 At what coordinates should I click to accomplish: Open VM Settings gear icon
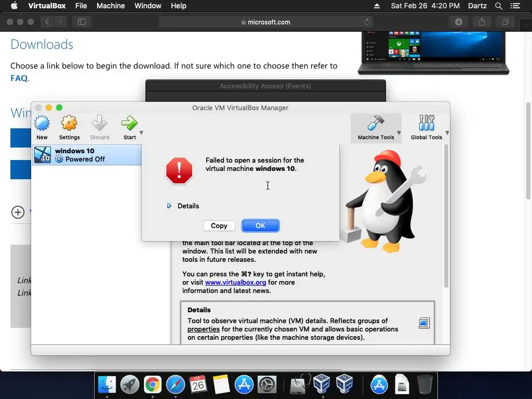pos(69,123)
